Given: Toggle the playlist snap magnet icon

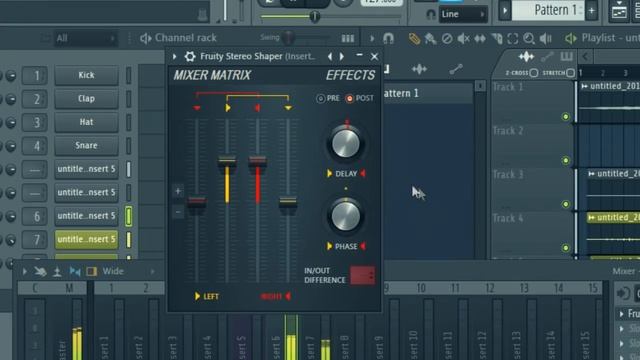Looking at the screenshot, I should pos(388,38).
